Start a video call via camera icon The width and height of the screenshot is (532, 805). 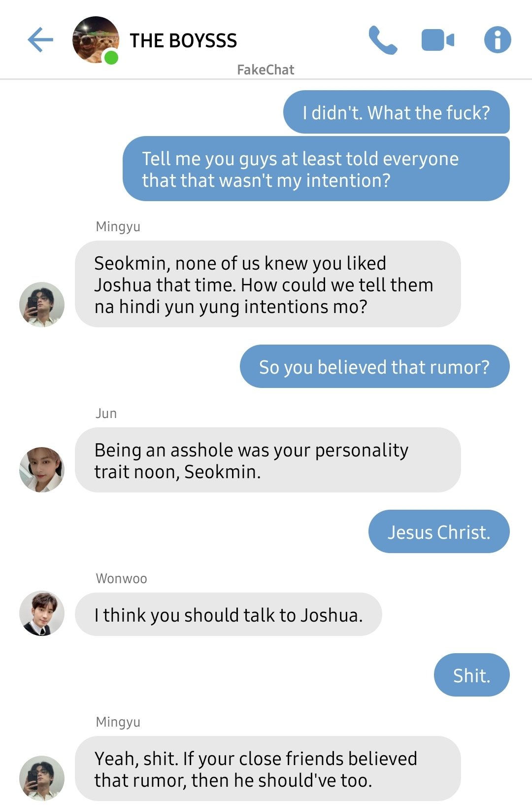pyautogui.click(x=438, y=40)
